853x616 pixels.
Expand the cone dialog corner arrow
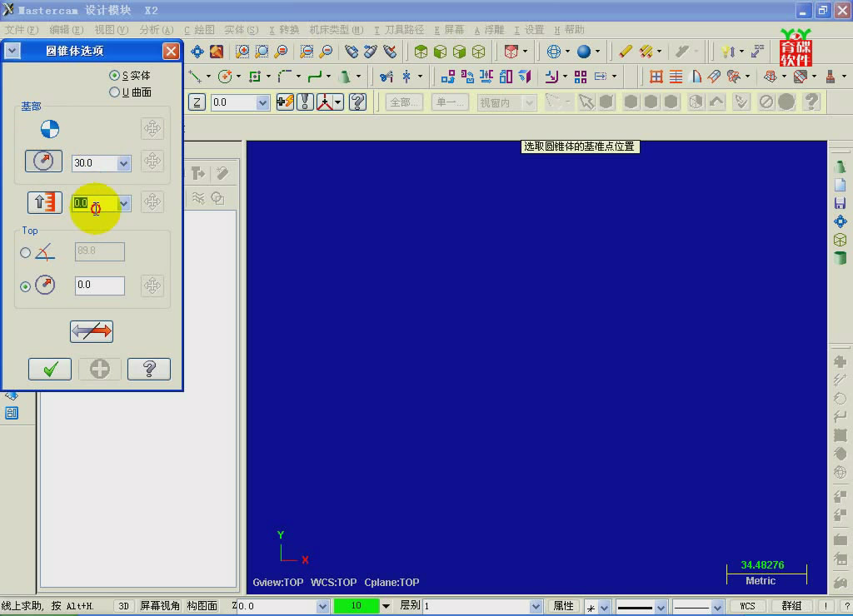tap(12, 51)
